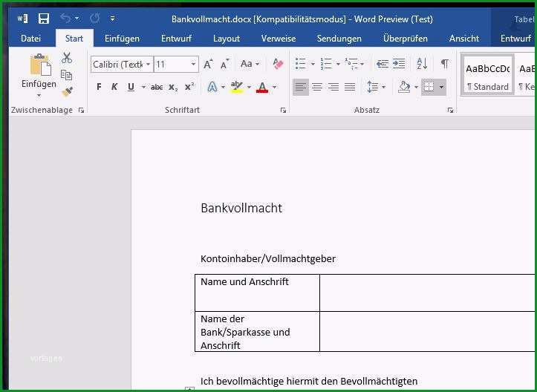
Task: Click the Shading paint bucket icon
Action: click(x=404, y=87)
